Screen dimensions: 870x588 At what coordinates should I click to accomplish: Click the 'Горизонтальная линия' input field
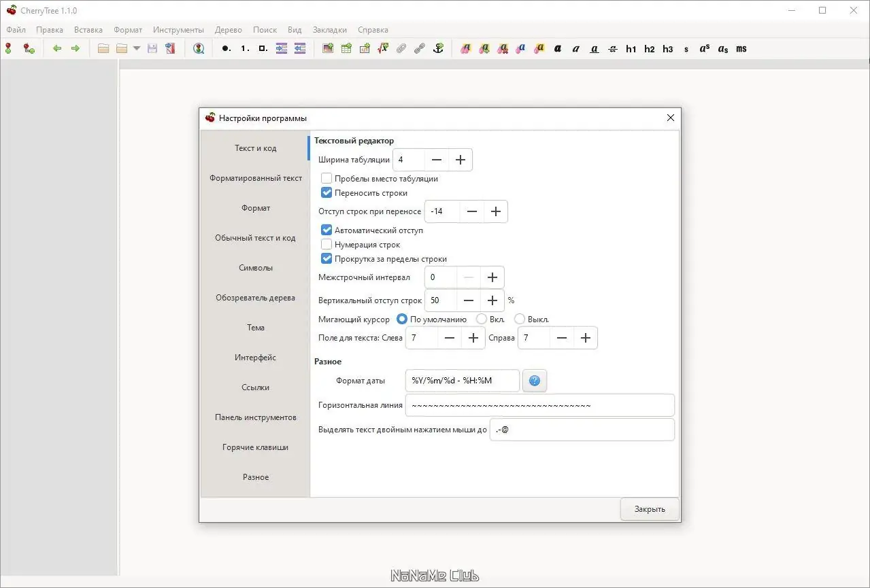pos(540,405)
